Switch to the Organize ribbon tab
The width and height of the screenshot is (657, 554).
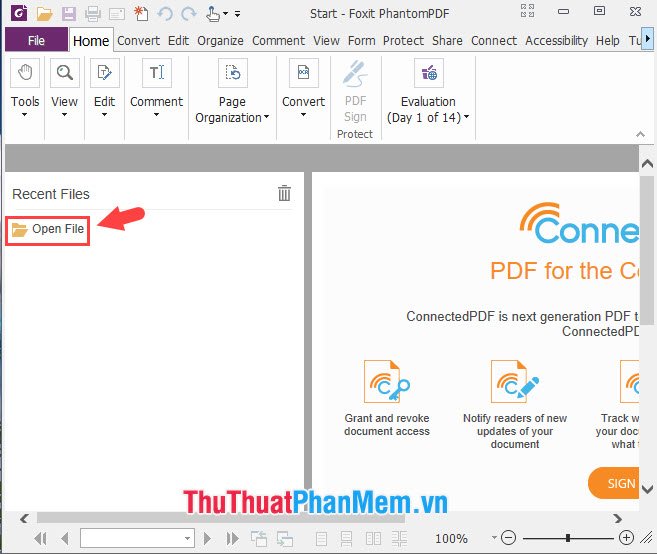[220, 41]
